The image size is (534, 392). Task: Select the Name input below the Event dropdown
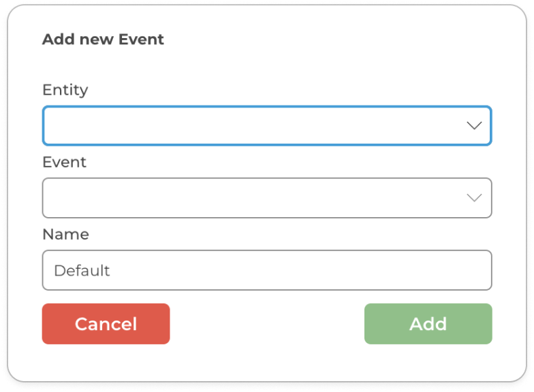[266, 270]
